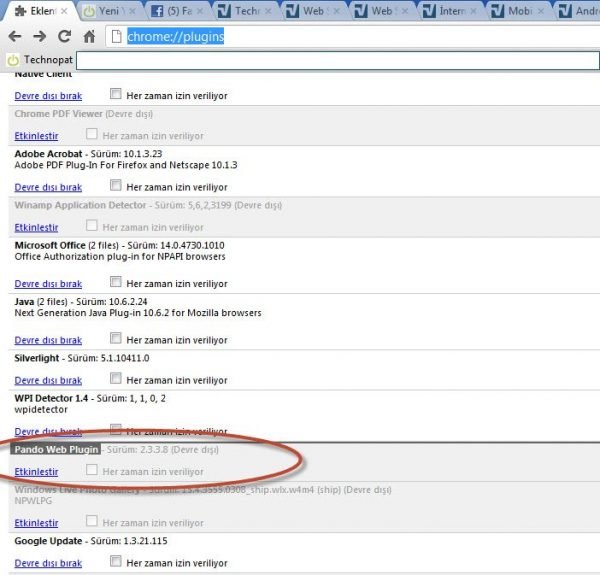Click the Silverlight plugin name
This screenshot has height=575, width=600.
point(37,358)
